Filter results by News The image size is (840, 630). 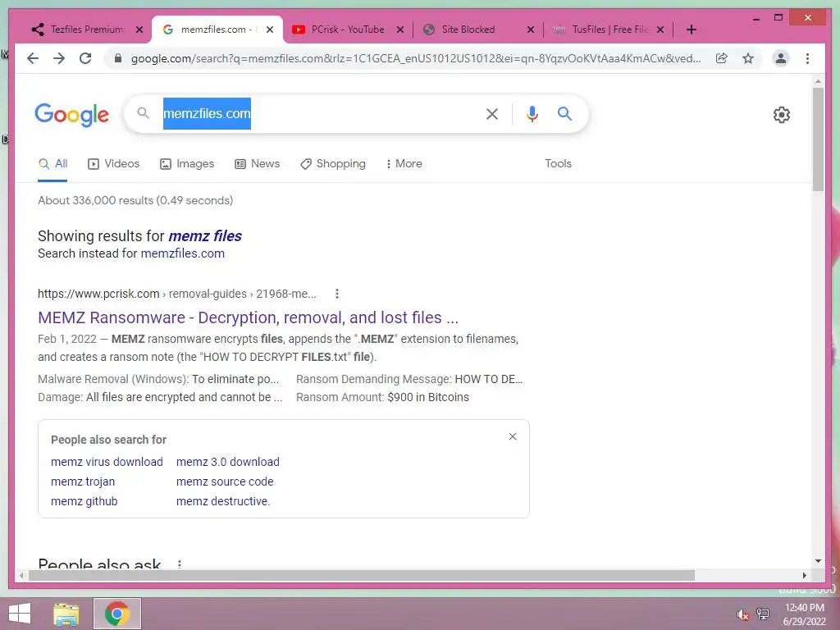[x=257, y=164]
